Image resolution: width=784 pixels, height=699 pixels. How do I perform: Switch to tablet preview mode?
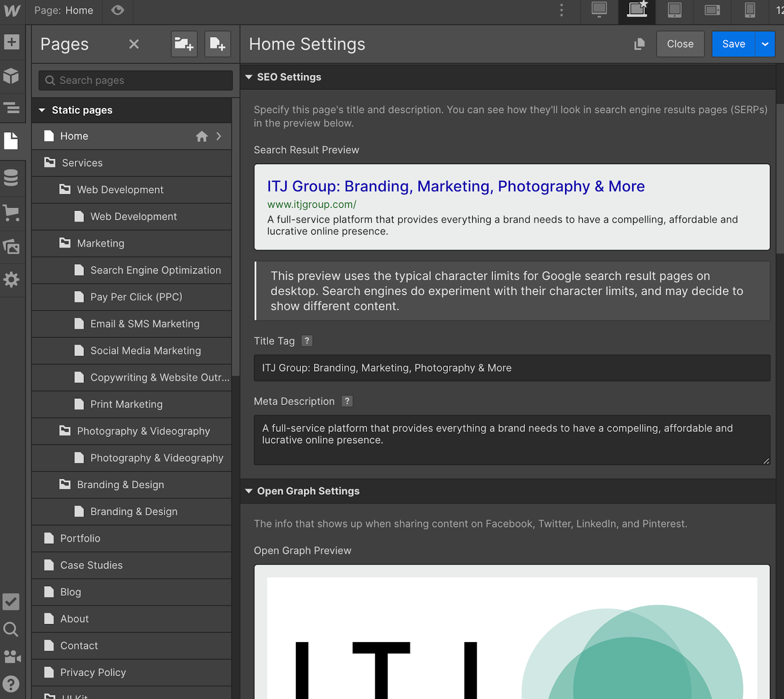[674, 11]
